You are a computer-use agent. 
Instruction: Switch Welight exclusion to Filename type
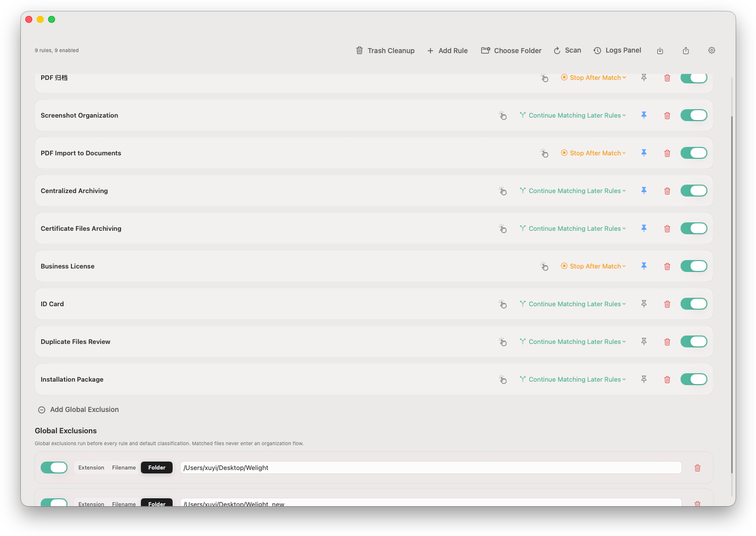pos(124,468)
